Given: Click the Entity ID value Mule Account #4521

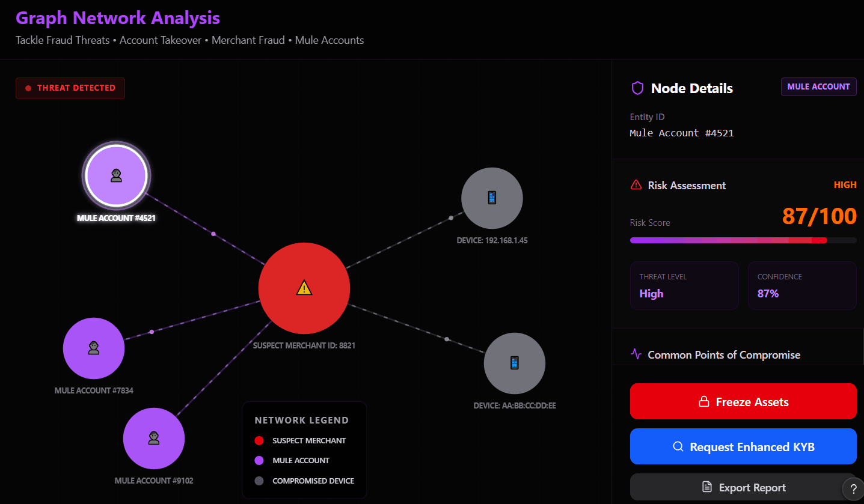Looking at the screenshot, I should pos(682,133).
